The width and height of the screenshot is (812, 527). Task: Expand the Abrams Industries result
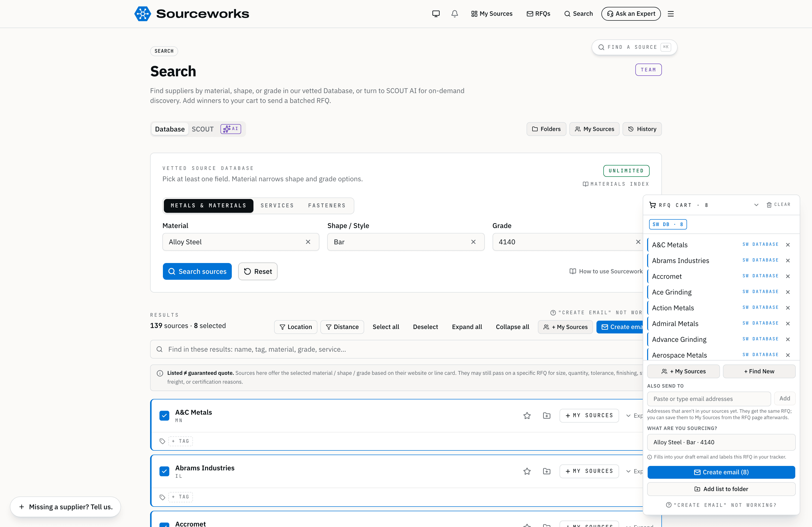click(634, 471)
